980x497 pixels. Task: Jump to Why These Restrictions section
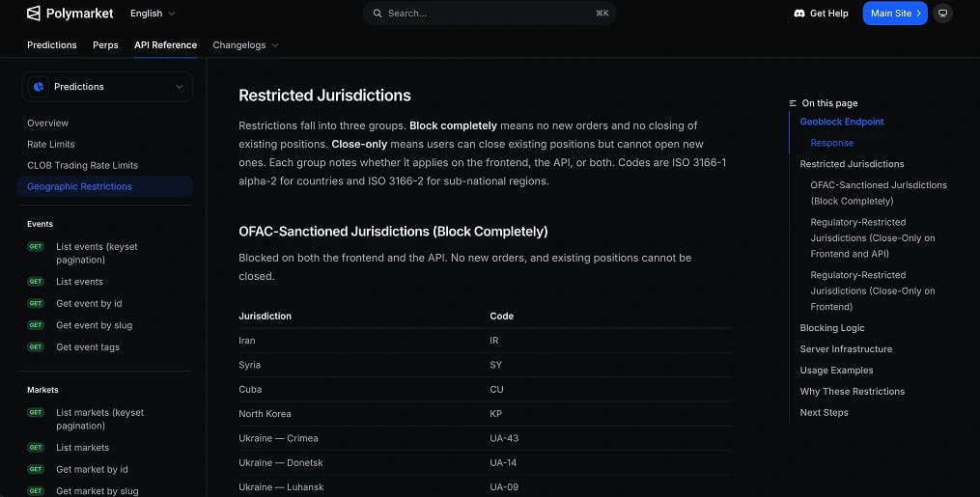(853, 392)
